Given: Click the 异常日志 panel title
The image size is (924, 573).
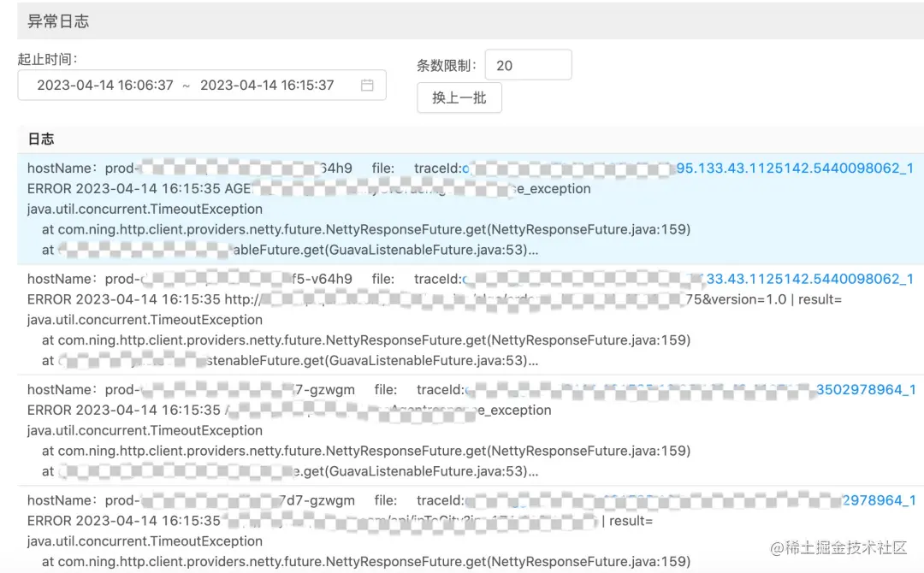Looking at the screenshot, I should [x=58, y=21].
